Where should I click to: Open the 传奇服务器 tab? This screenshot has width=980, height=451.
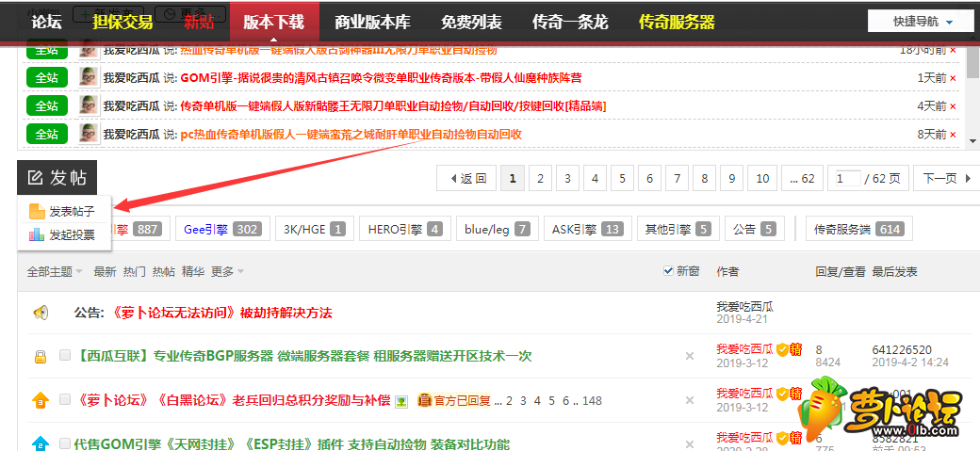[x=677, y=24]
